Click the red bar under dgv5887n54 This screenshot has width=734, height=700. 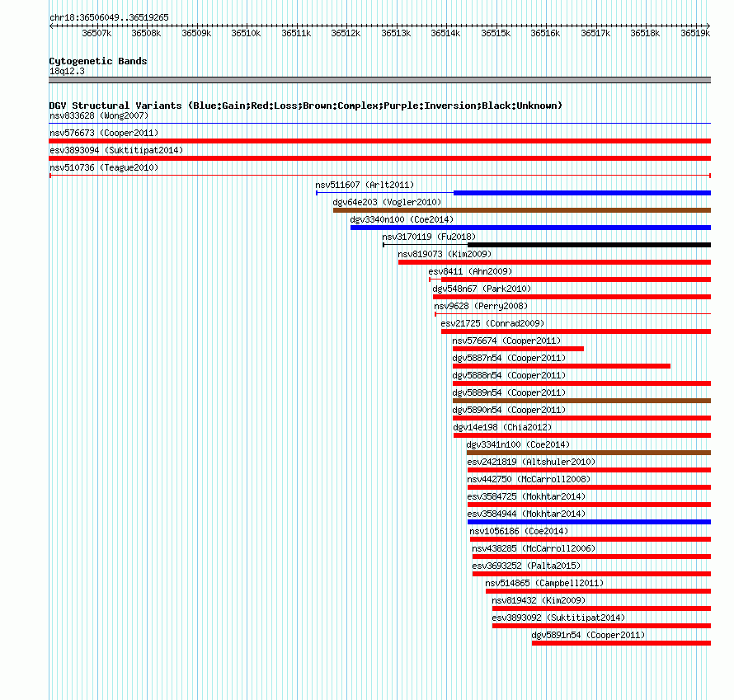(562, 366)
